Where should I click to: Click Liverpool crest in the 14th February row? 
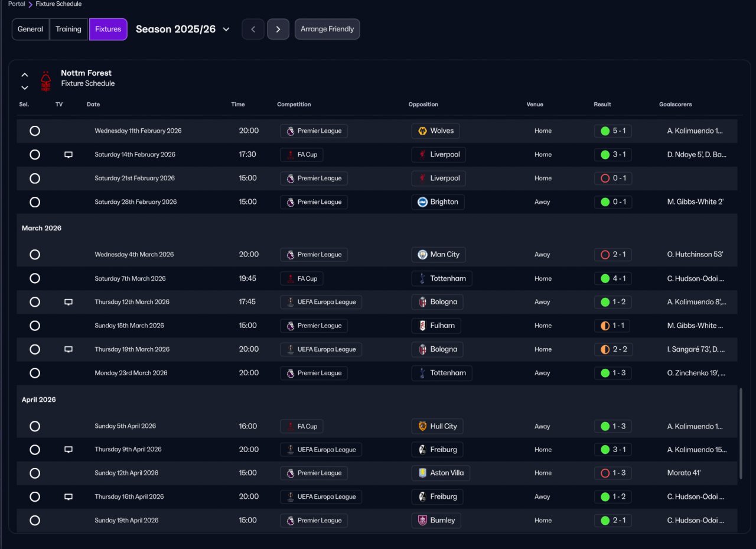(422, 155)
